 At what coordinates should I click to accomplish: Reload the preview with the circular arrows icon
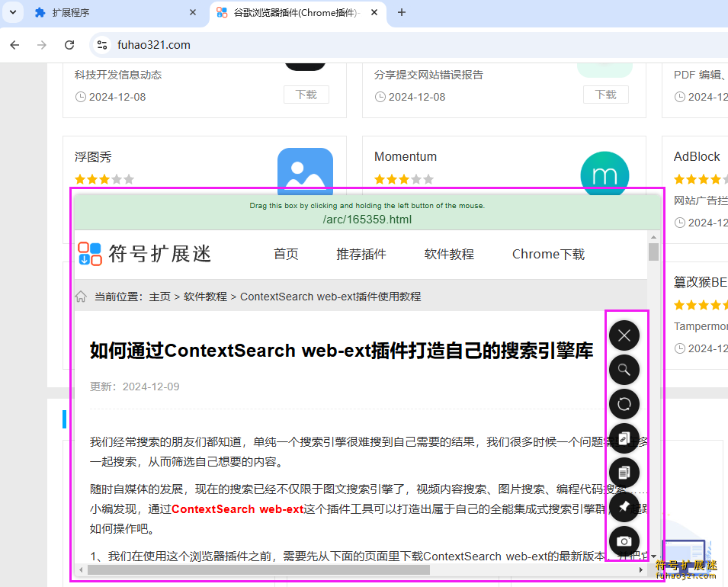pos(624,404)
